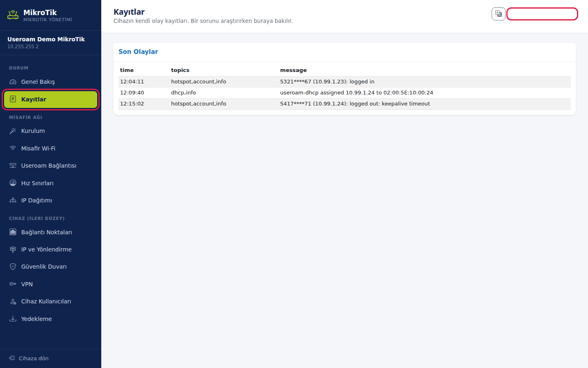Select the 12:09:40 dhcp log row
The width and height of the screenshot is (588, 368).
(x=345, y=93)
